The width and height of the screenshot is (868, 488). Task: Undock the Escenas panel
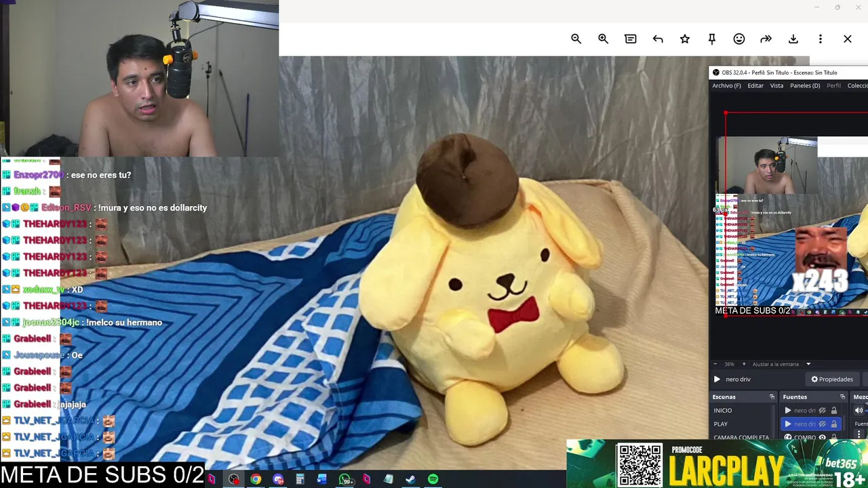(772, 396)
